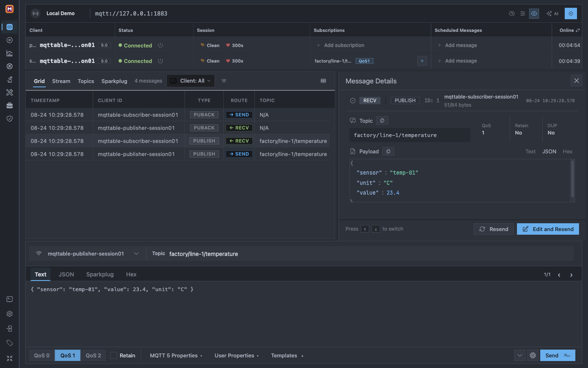Switch to the Sparkplug tab in the message list
This screenshot has height=368, width=588.
click(114, 81)
